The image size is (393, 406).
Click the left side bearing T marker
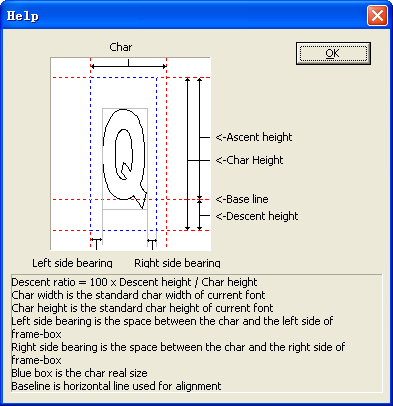point(96,244)
